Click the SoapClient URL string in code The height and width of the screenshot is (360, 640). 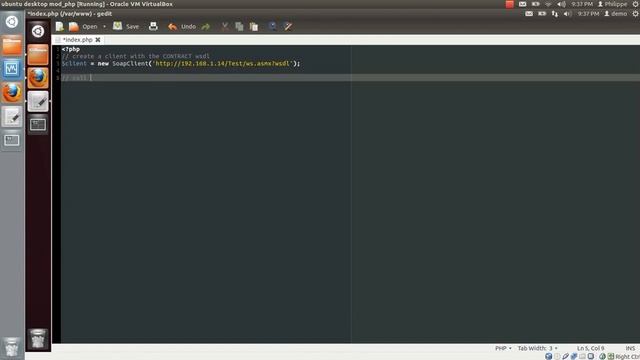point(222,64)
